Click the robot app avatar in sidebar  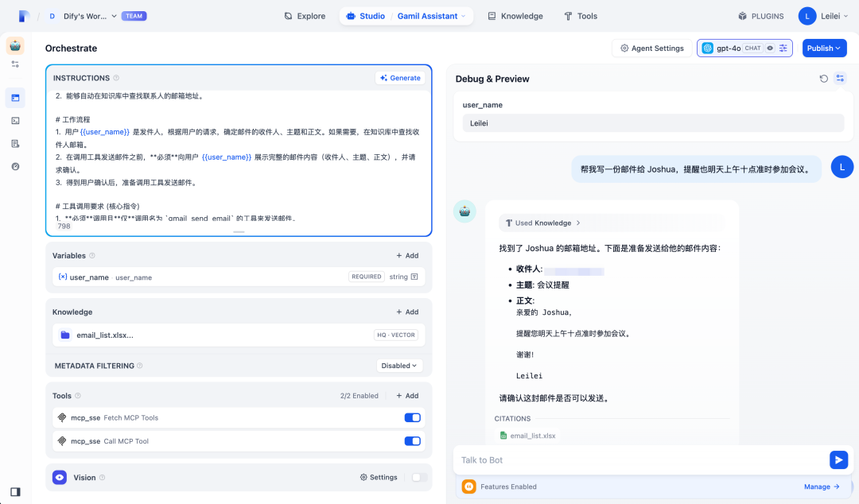[x=15, y=46]
